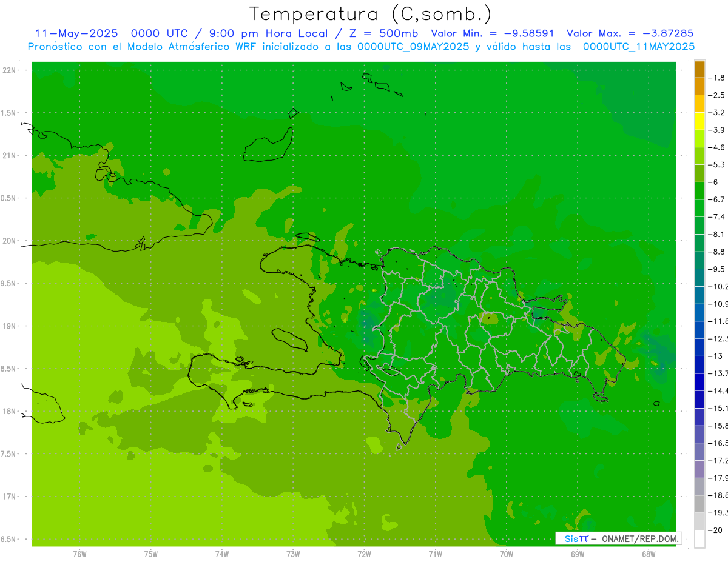The height and width of the screenshot is (562, 728).
Task: Click the '-13' colorbar label
Action: [715, 356]
